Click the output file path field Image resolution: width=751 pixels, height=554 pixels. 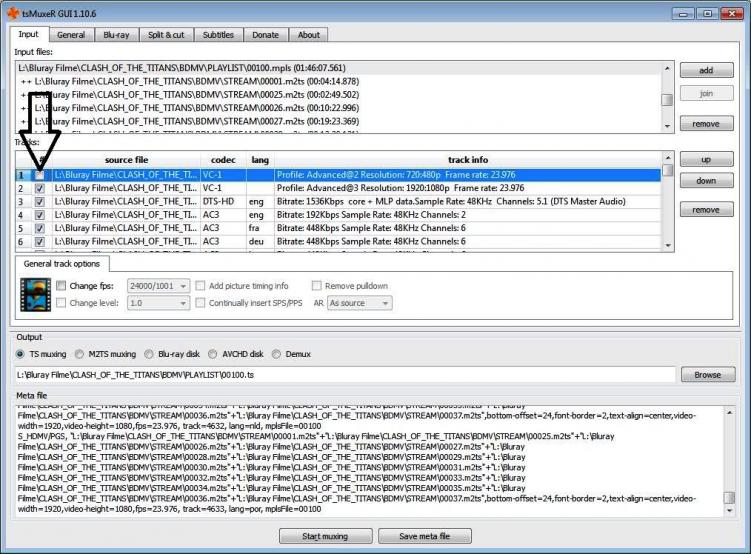tap(343, 375)
